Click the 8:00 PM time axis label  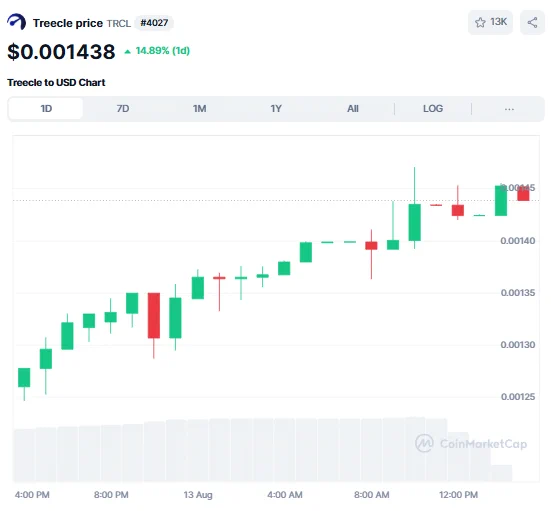[111, 495]
